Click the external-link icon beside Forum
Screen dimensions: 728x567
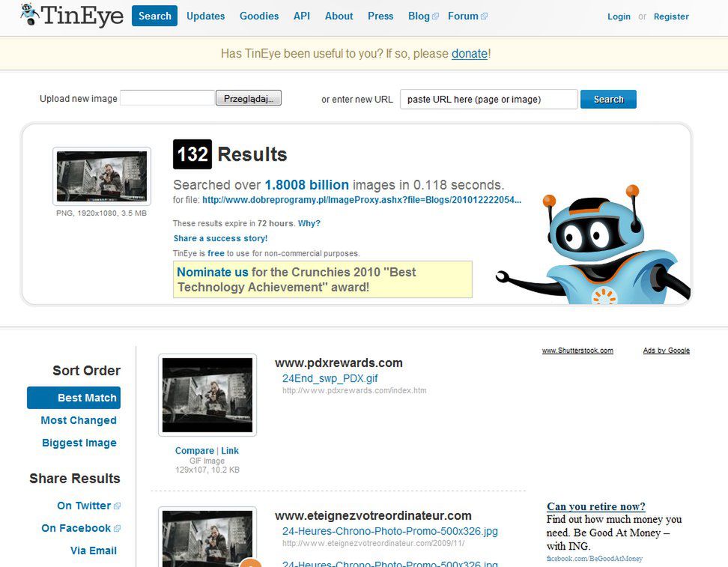(x=485, y=16)
